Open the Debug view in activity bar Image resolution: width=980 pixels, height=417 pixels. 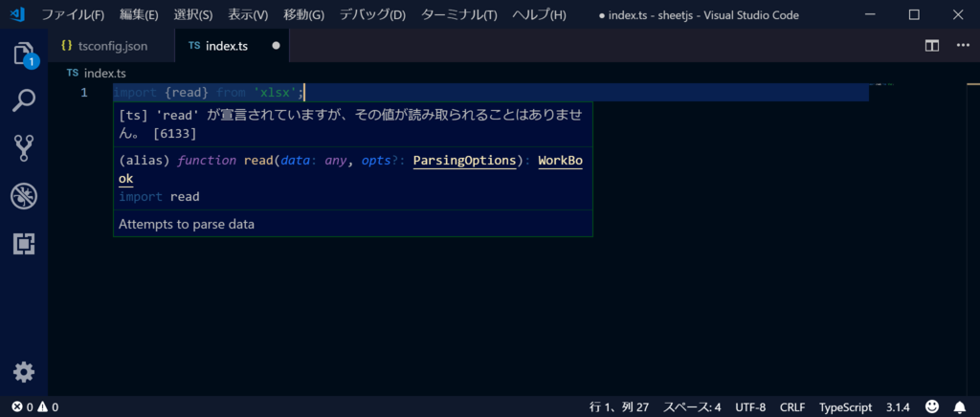[x=24, y=197]
